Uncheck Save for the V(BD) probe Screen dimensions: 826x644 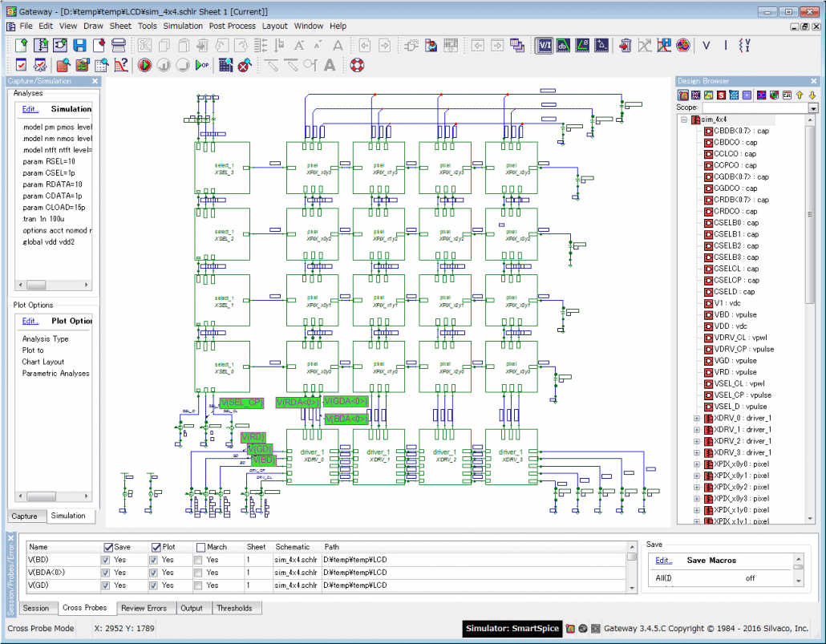pyautogui.click(x=107, y=561)
